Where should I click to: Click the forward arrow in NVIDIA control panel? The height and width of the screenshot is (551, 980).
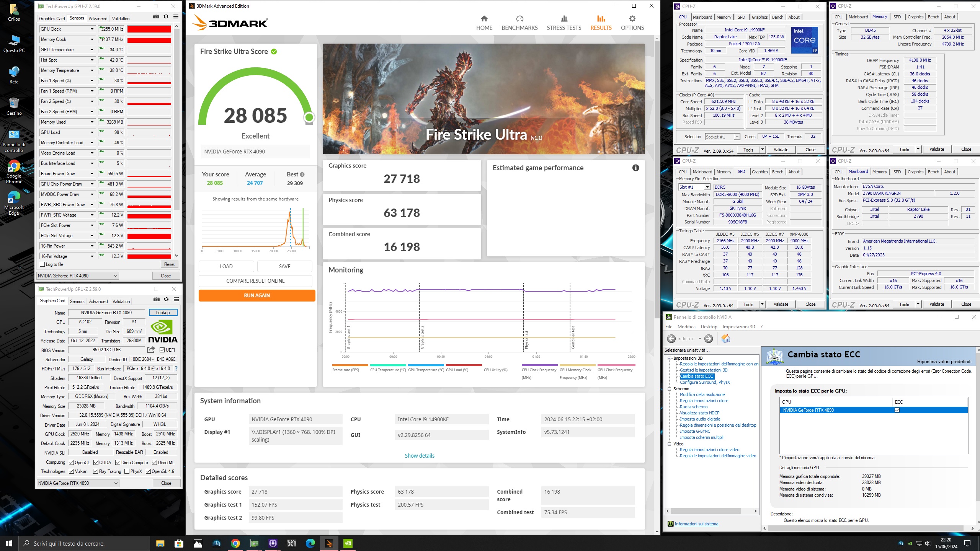(709, 339)
